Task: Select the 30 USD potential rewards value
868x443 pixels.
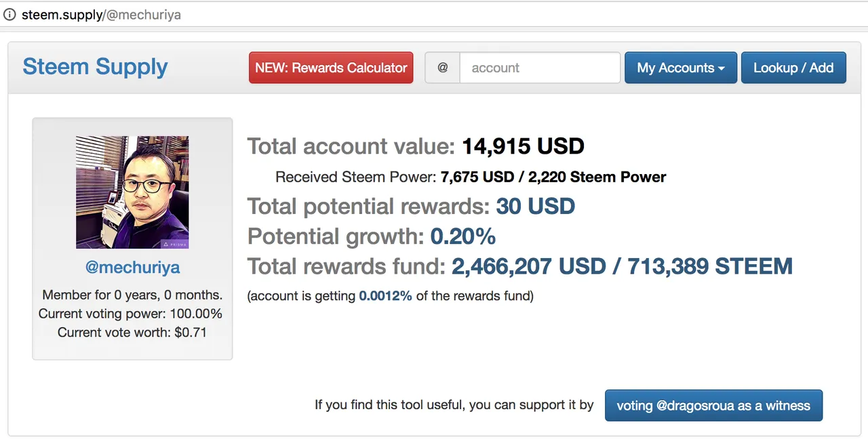Action: [535, 206]
